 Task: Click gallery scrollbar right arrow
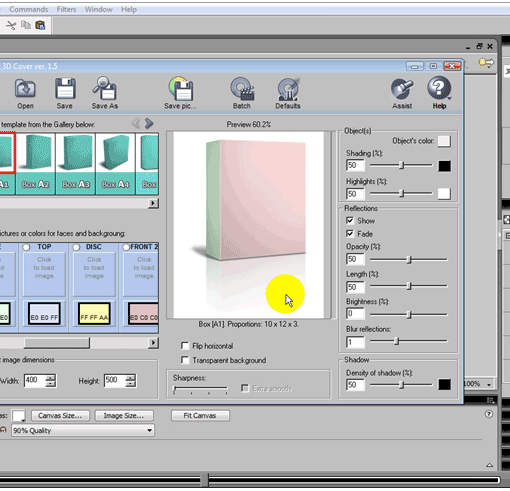pos(153,203)
